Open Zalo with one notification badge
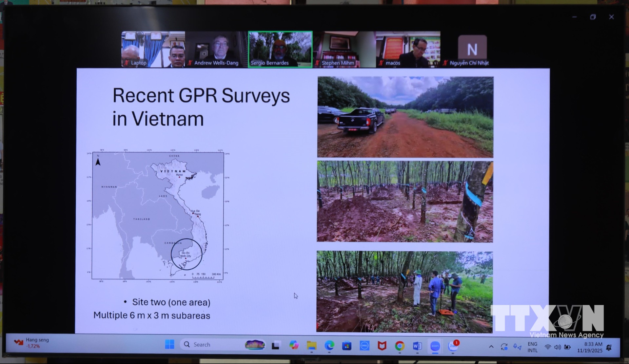The width and height of the screenshot is (629, 364). (453, 346)
